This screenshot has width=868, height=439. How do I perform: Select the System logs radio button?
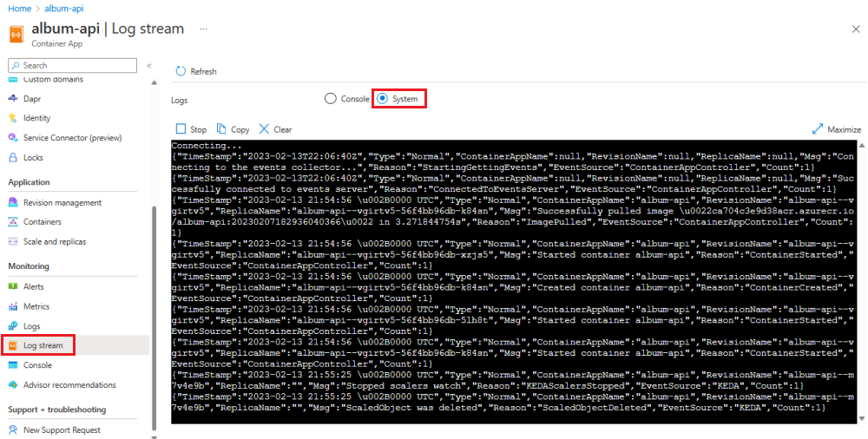click(x=382, y=99)
